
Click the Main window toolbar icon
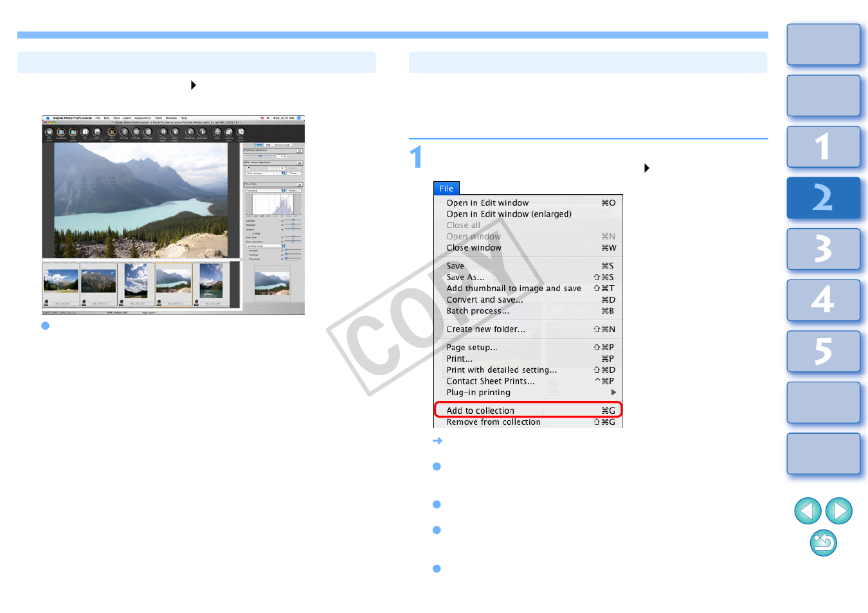coord(49,132)
